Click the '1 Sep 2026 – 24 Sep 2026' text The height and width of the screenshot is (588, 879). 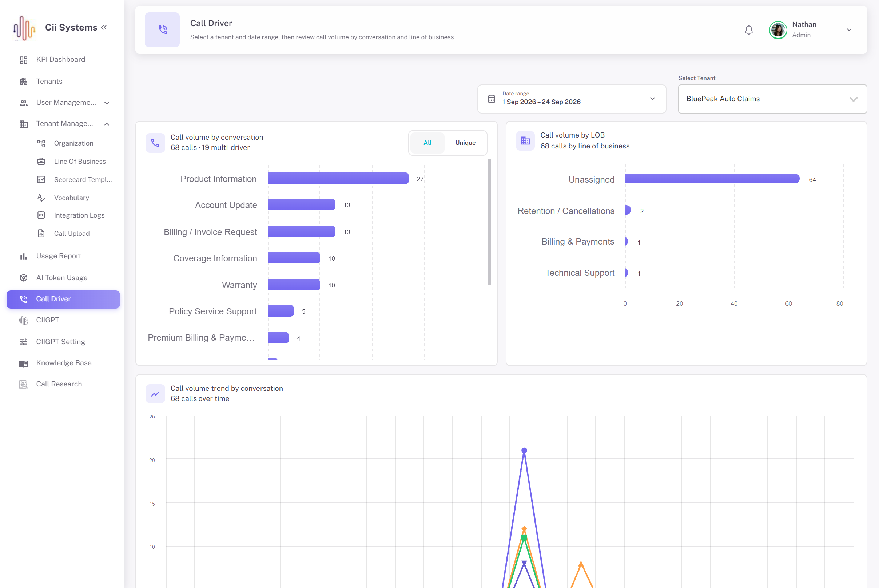point(541,102)
